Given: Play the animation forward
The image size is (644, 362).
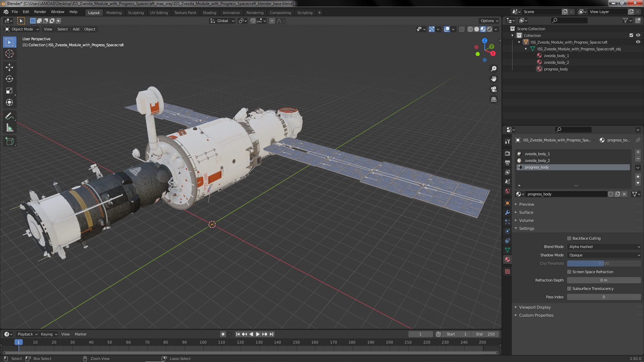Looking at the screenshot, I should point(258,334).
